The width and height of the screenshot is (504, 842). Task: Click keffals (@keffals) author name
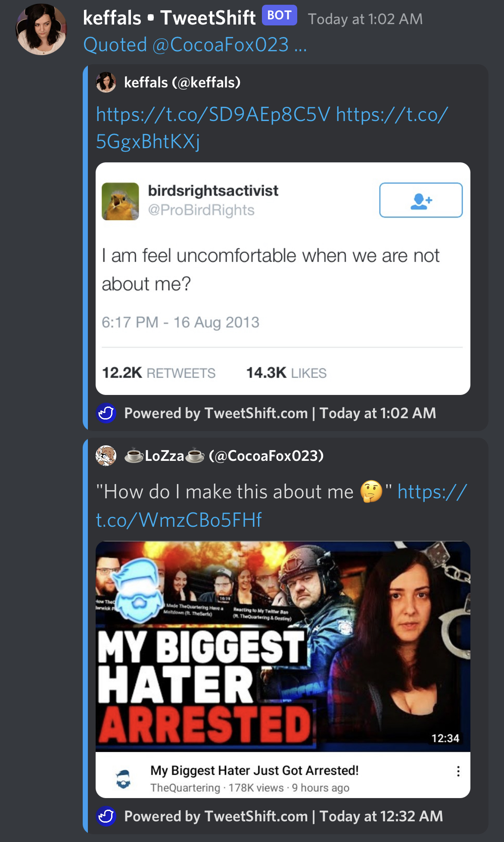tap(182, 82)
